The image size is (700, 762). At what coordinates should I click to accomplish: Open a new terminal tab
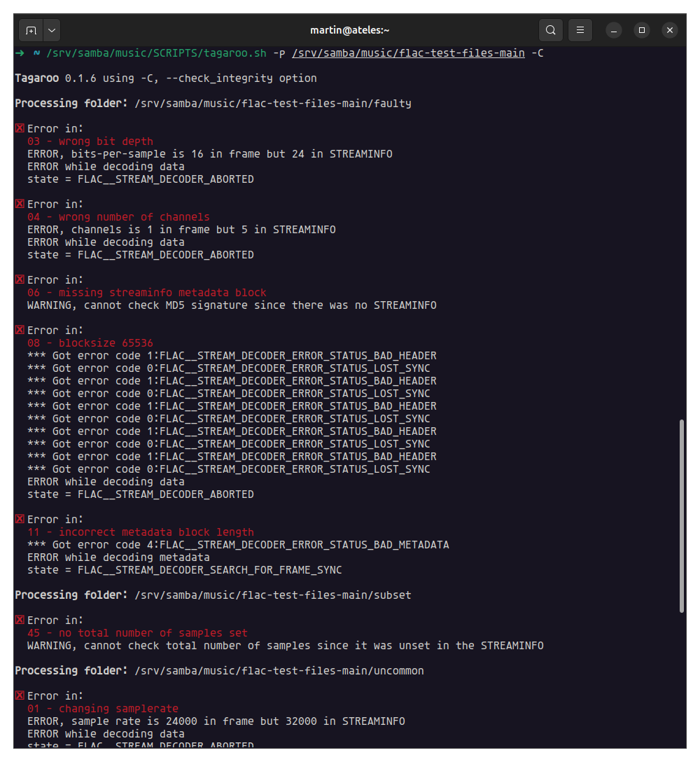pyautogui.click(x=31, y=30)
